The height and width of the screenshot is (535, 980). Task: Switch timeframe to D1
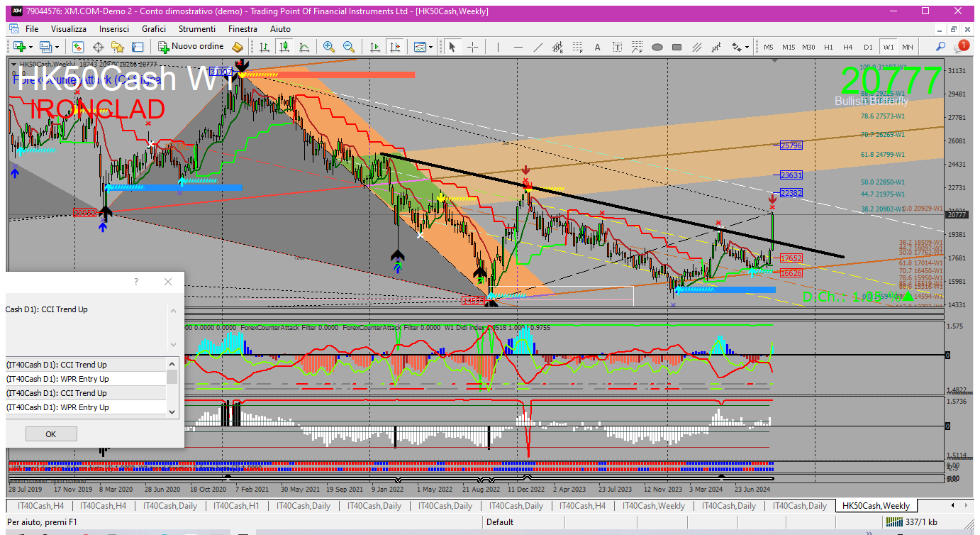868,47
